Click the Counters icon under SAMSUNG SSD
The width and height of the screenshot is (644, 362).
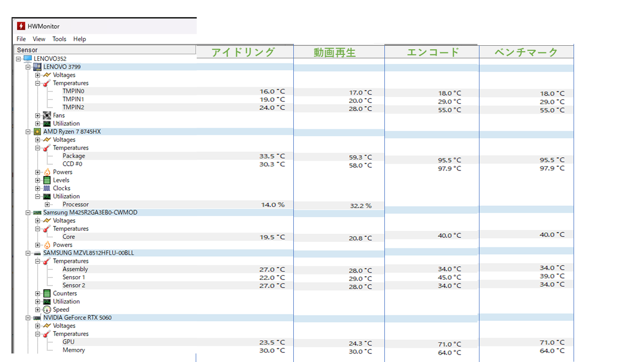pos(47,294)
